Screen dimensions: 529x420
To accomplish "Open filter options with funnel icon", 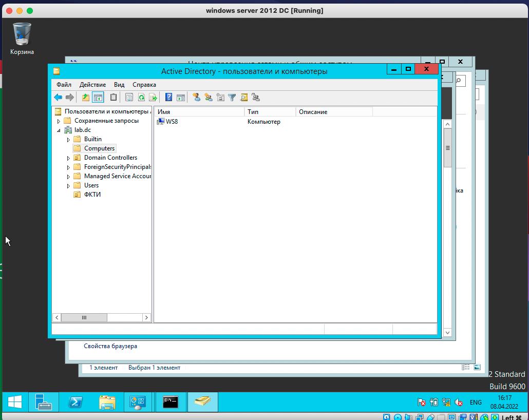I will 232,98.
